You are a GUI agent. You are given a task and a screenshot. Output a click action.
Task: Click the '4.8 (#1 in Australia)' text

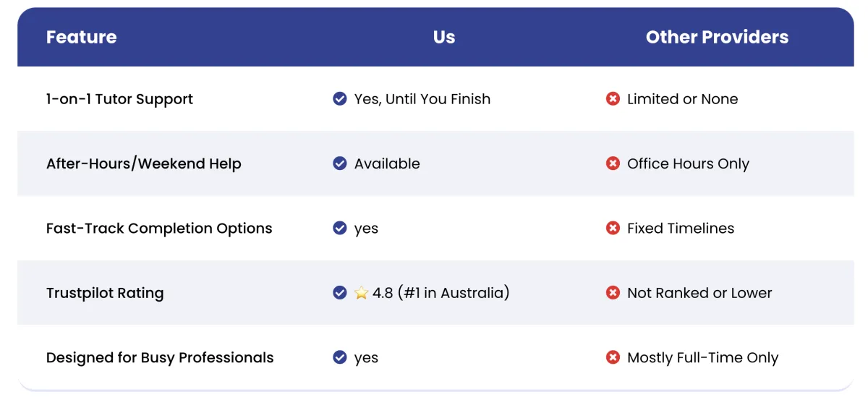tap(441, 293)
